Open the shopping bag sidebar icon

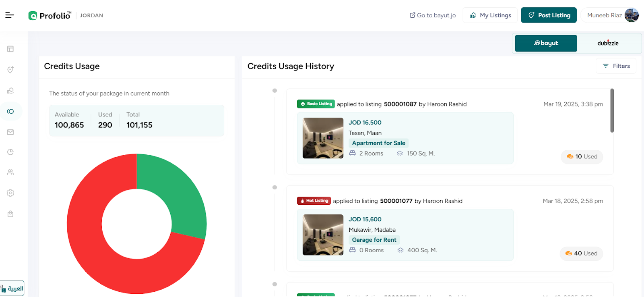coord(10,214)
